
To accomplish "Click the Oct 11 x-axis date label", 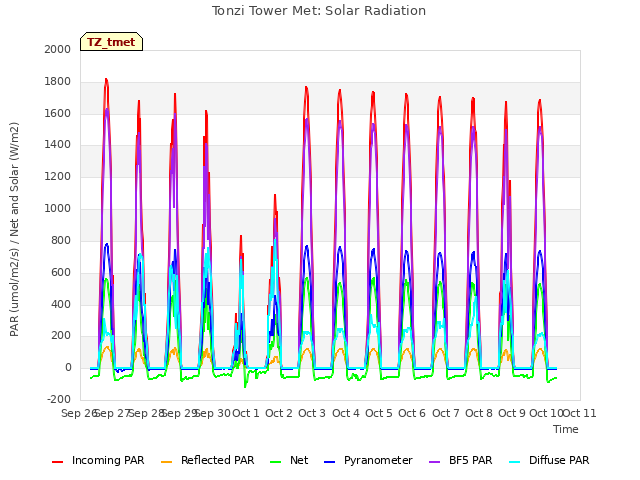I will (580, 413).
